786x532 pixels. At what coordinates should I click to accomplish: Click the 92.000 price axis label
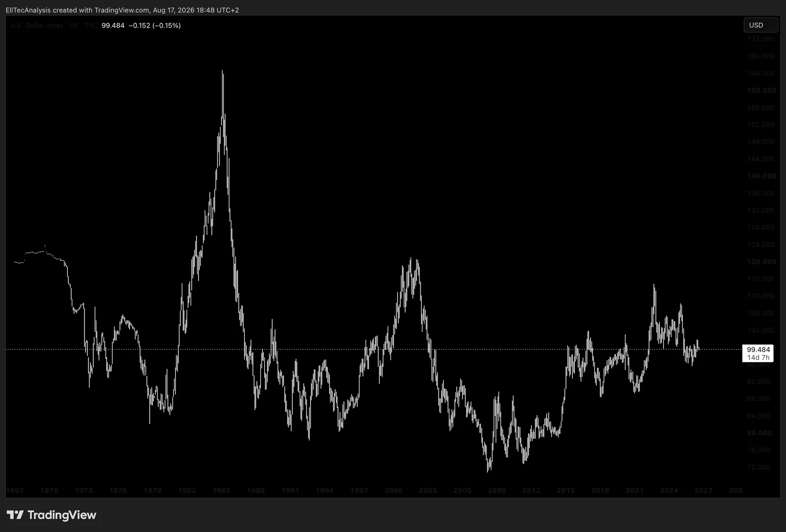(758, 382)
